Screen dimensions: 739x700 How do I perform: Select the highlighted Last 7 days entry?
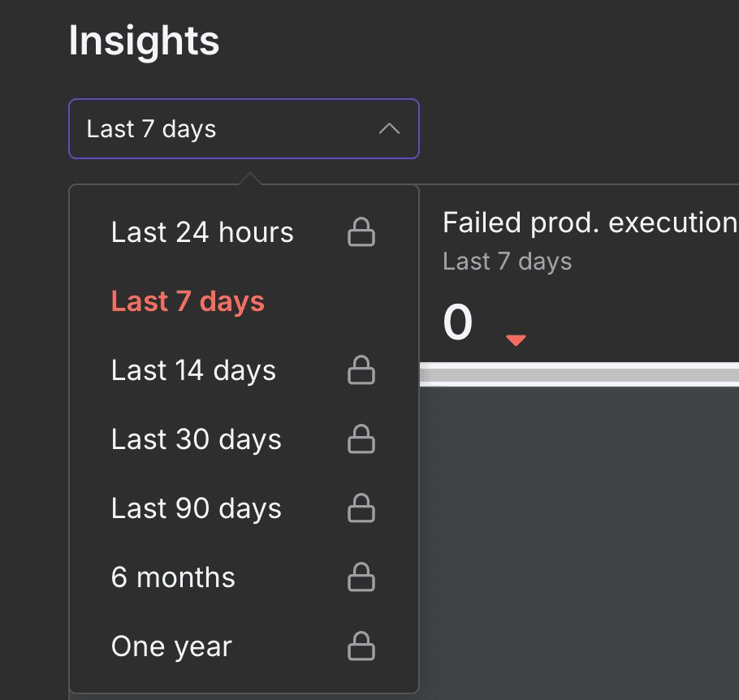click(x=188, y=301)
